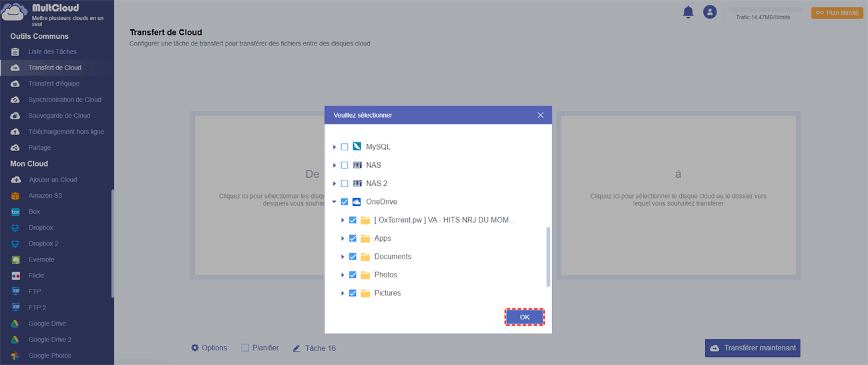
Task: Click the Options gear icon
Action: (x=195, y=348)
